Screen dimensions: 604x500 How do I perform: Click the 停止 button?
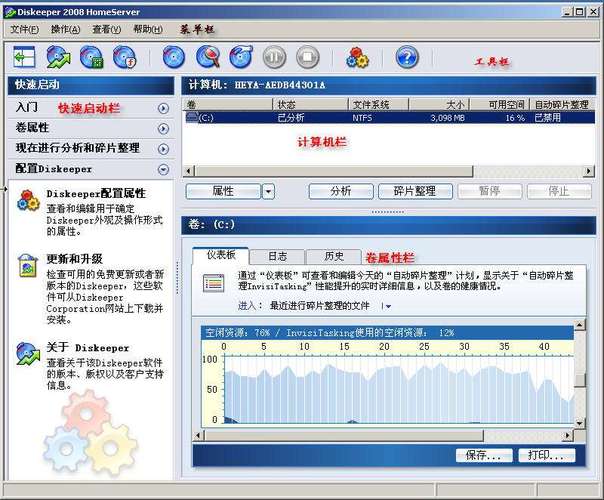(x=559, y=191)
